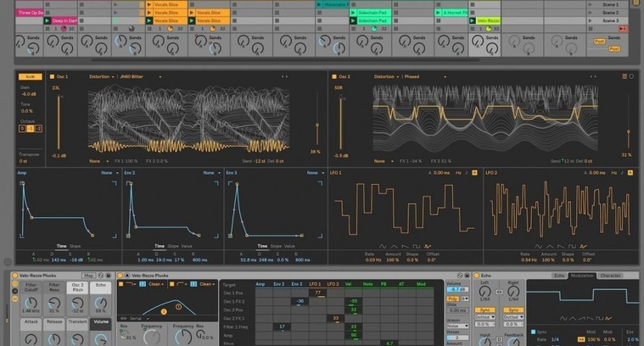Open Osc 2 effect mode None dropdown
The width and height of the screenshot is (644, 346).
384,161
